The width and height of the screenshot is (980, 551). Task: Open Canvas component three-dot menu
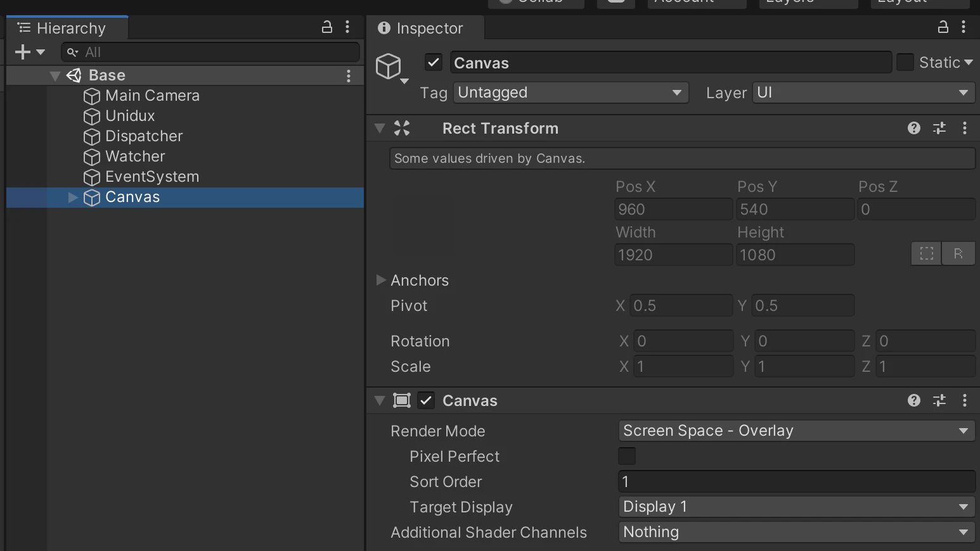[965, 400]
